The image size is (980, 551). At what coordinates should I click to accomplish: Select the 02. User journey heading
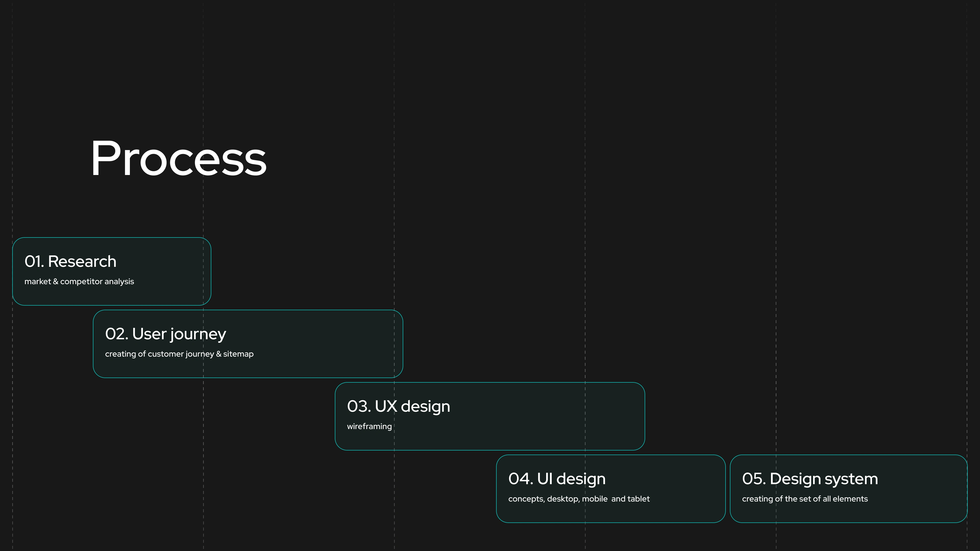tap(165, 334)
